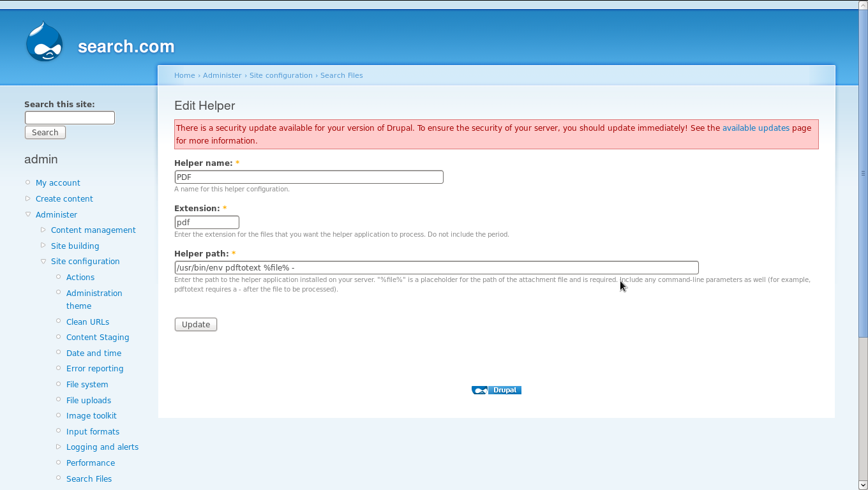The width and height of the screenshot is (868, 490).
Task: Click the Helper path input box
Action: click(436, 267)
